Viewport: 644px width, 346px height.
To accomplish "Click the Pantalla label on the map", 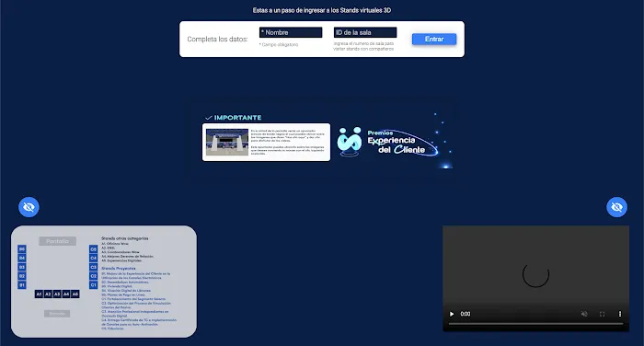I will [57, 241].
